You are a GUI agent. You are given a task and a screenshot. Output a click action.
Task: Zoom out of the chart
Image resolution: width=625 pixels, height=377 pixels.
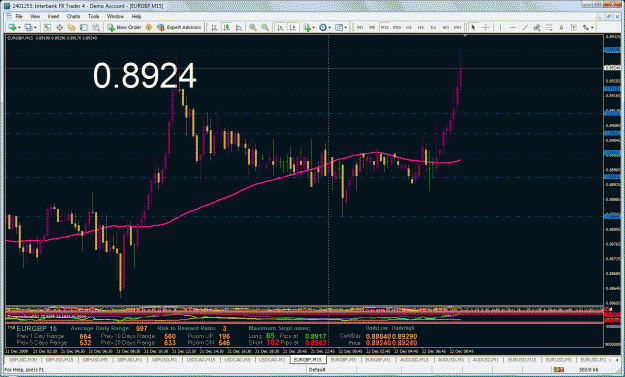click(265, 27)
